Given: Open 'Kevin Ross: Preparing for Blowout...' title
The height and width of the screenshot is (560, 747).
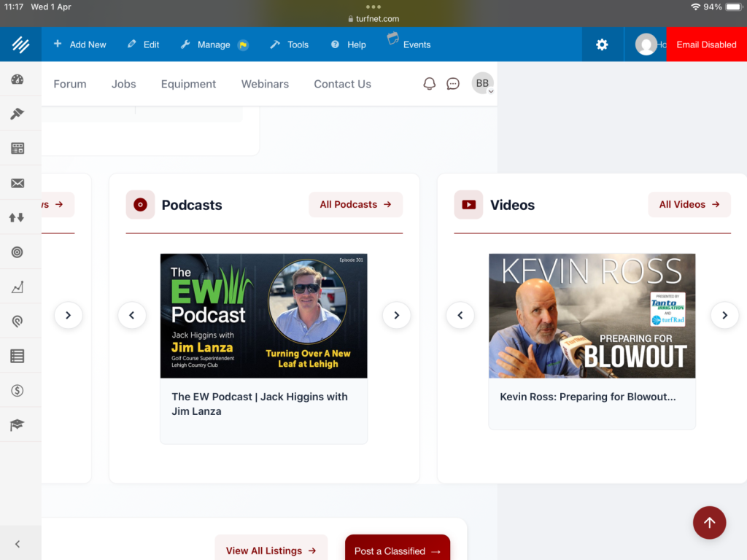Looking at the screenshot, I should (588, 397).
